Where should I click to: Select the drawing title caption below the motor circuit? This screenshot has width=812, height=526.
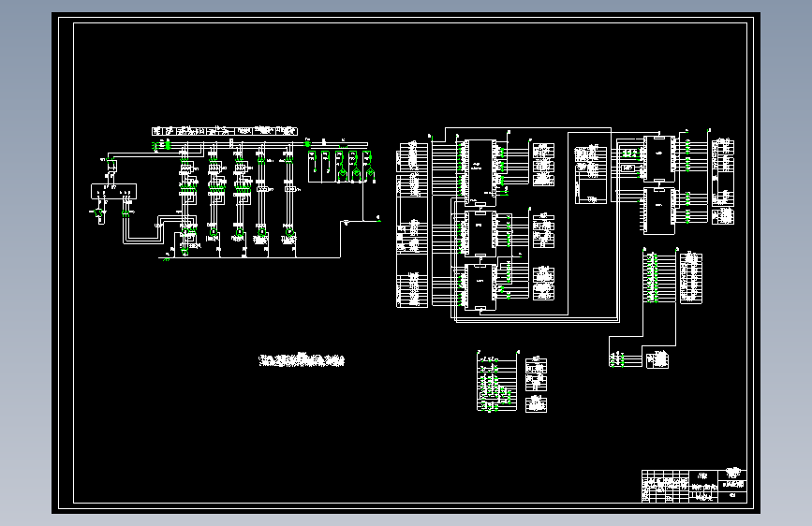(302, 359)
